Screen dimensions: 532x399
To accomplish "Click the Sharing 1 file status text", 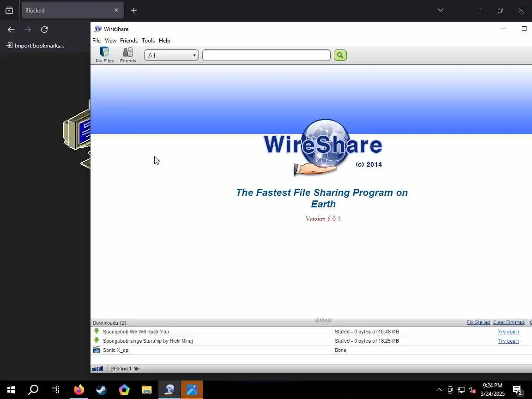I will click(125, 369).
